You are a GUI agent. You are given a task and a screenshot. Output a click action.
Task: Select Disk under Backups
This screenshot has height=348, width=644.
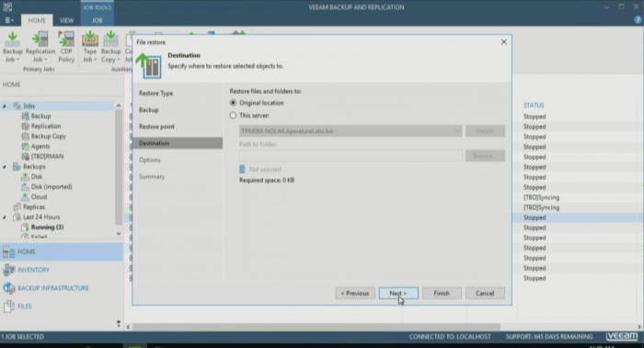[37, 176]
